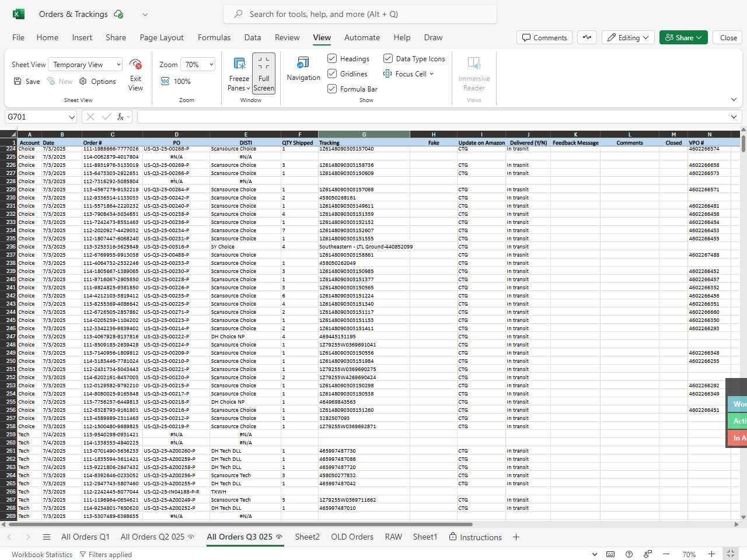
Task: Click the insert function fx icon
Action: coord(120,117)
